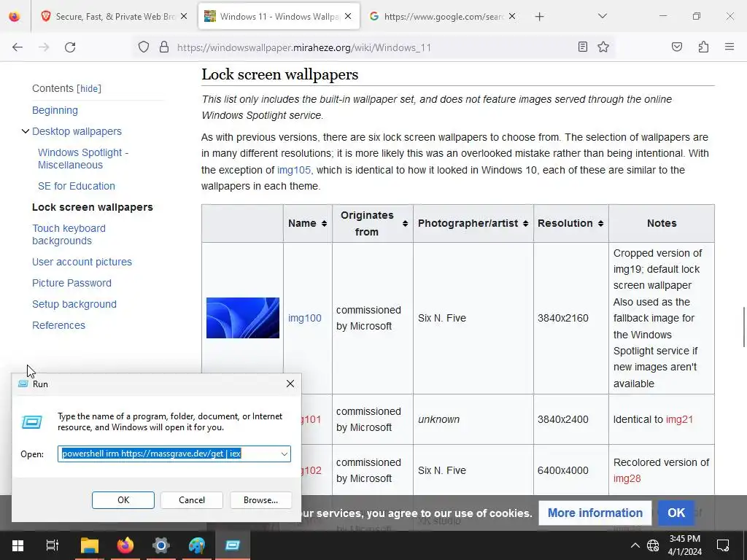Close the Run dialog with X
Viewport: 747px width, 560px height.
pos(290,384)
